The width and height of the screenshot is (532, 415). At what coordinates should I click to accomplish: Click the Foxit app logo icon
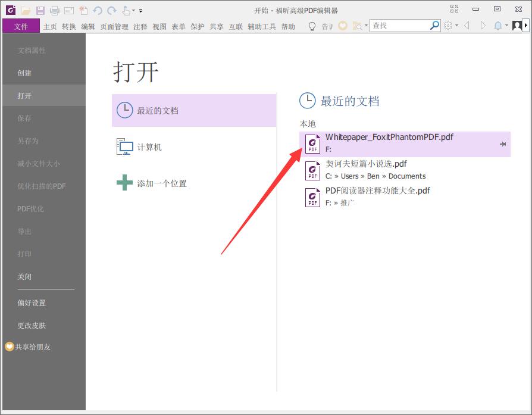[x=11, y=10]
